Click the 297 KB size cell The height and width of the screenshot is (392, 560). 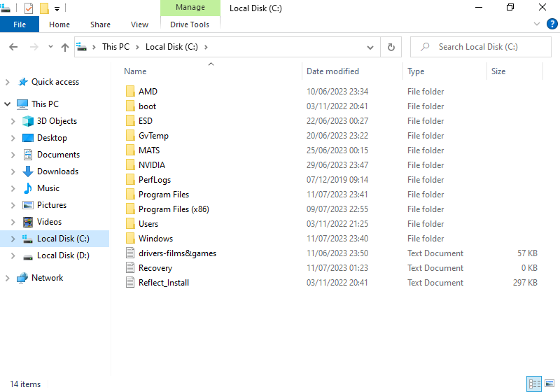tap(525, 282)
